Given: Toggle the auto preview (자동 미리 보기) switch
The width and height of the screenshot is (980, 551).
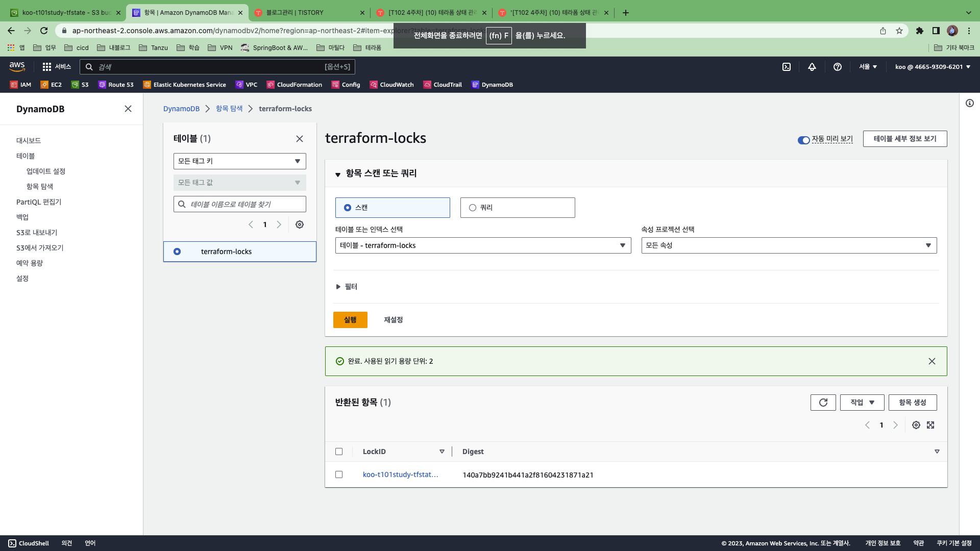Looking at the screenshot, I should pos(804,140).
